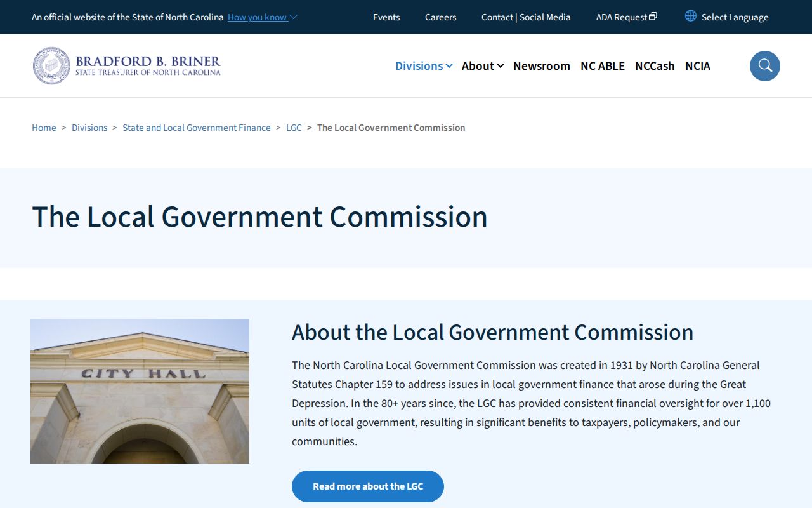Expand the How you know dropdown
Screen dimensions: 812x508
click(263, 17)
